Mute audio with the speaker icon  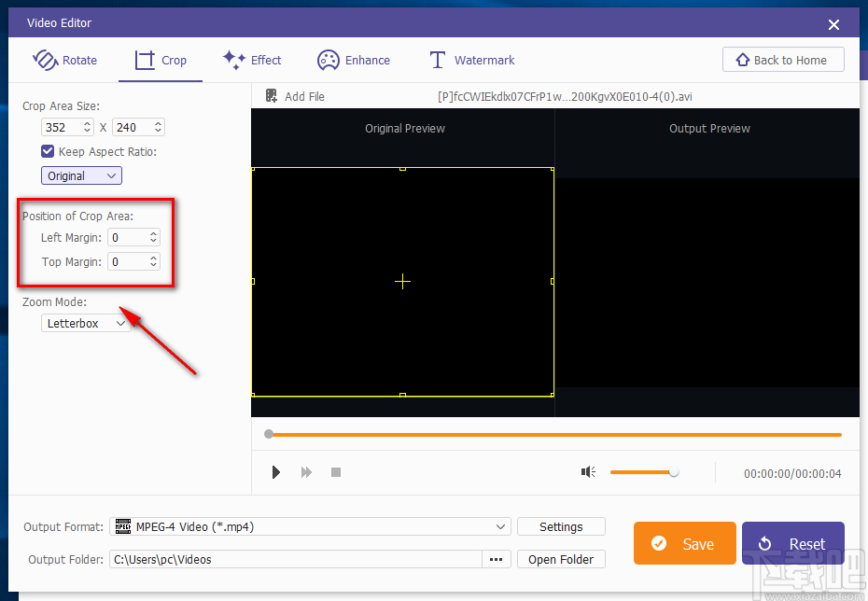click(x=588, y=472)
